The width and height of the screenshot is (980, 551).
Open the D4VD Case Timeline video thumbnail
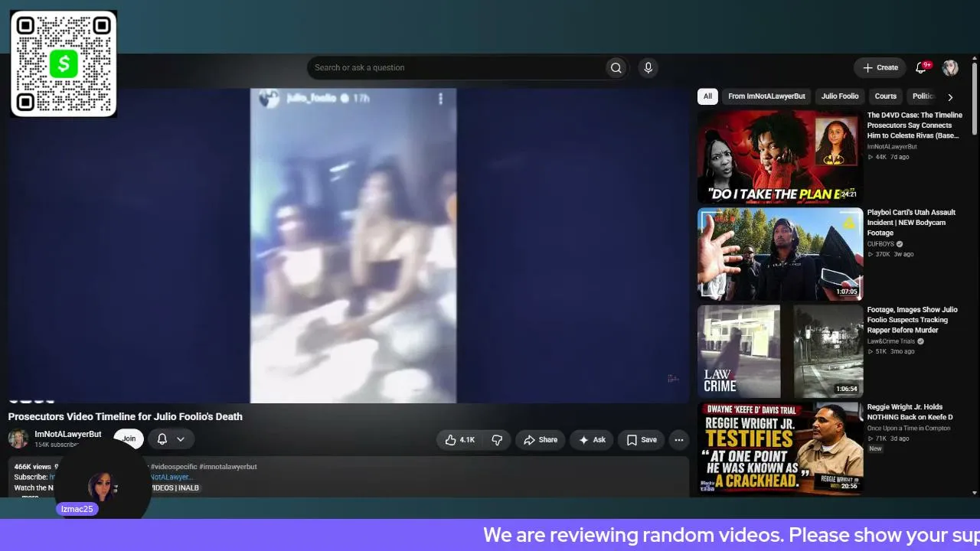[x=780, y=157]
